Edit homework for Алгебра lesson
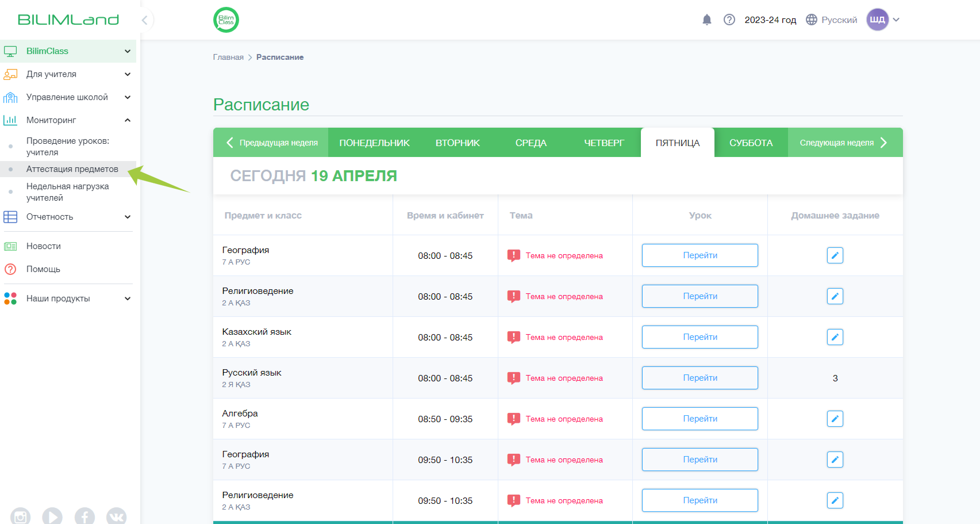The height and width of the screenshot is (524, 980). coord(835,419)
